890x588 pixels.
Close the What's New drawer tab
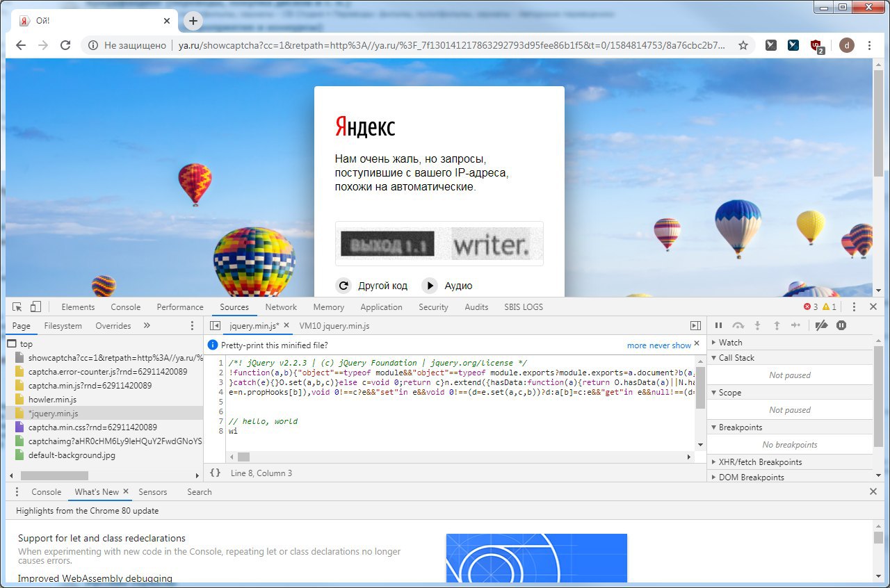[x=126, y=491]
